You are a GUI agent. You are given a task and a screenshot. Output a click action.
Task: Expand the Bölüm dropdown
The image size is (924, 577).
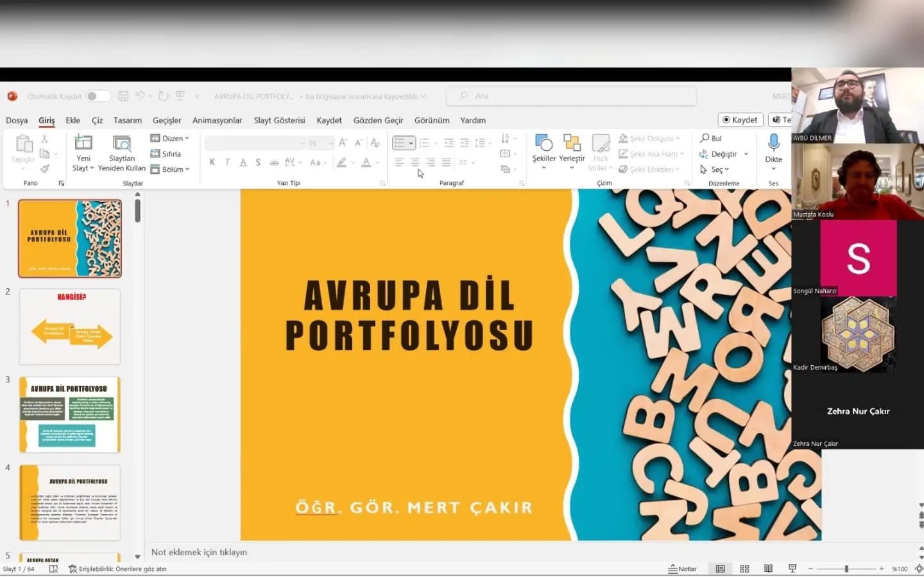pyautogui.click(x=170, y=169)
